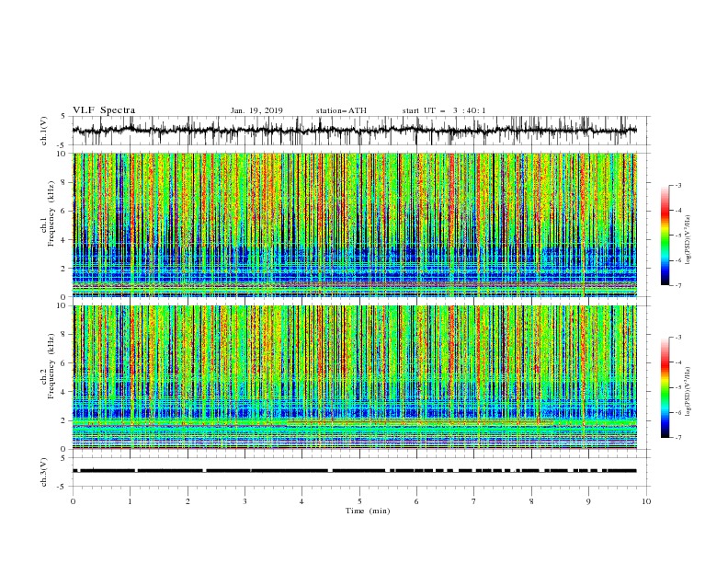
Task: Click the ch.1 spectrogram panel
Action: 355,224
